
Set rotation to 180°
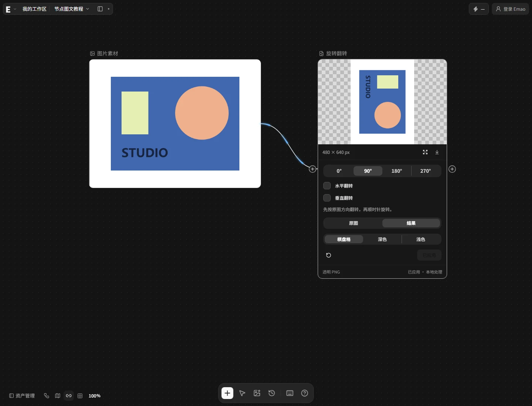[397, 171]
